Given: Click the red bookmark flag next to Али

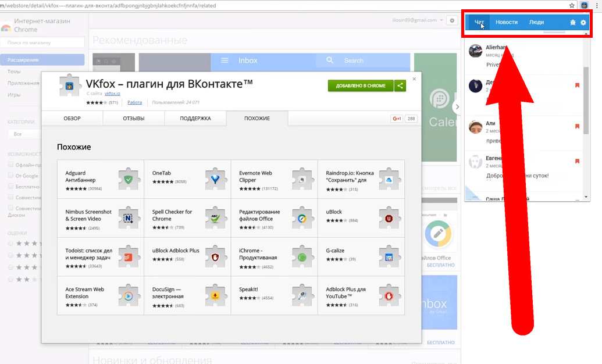Looking at the screenshot, I should click(x=577, y=126).
